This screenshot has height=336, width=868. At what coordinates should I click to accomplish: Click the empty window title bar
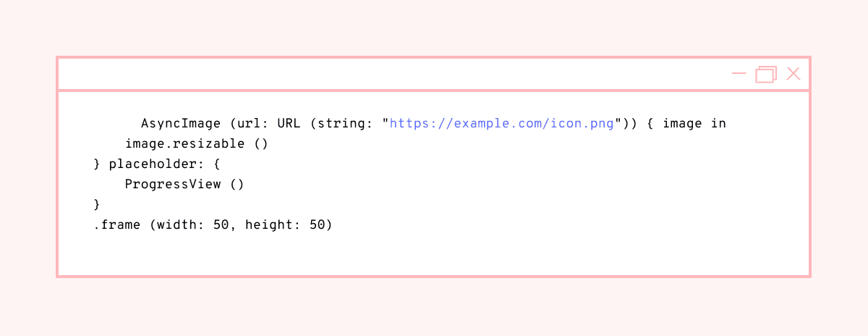[391, 74]
